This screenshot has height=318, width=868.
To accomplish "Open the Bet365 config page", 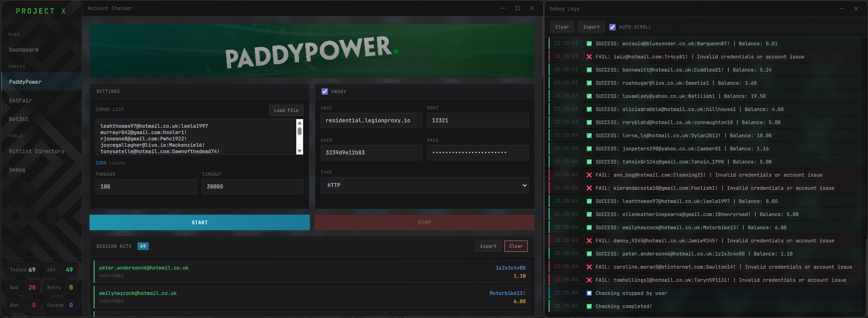I will click(x=19, y=119).
